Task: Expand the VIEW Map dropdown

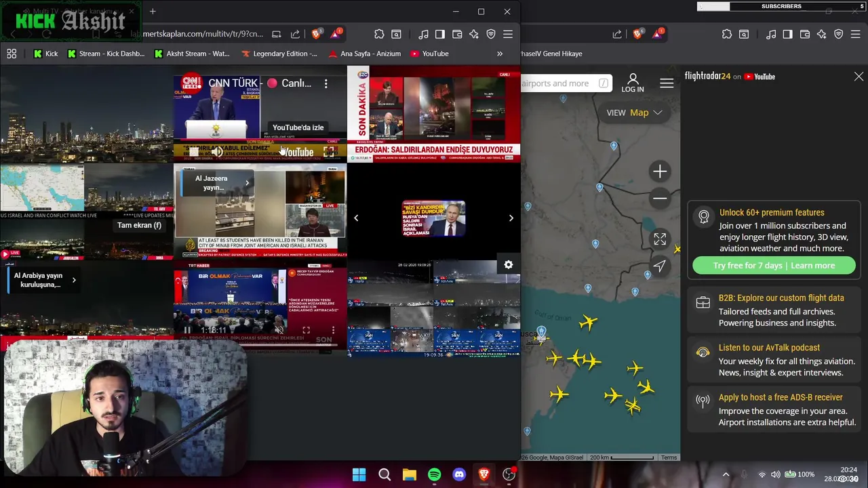Action: coord(634,113)
